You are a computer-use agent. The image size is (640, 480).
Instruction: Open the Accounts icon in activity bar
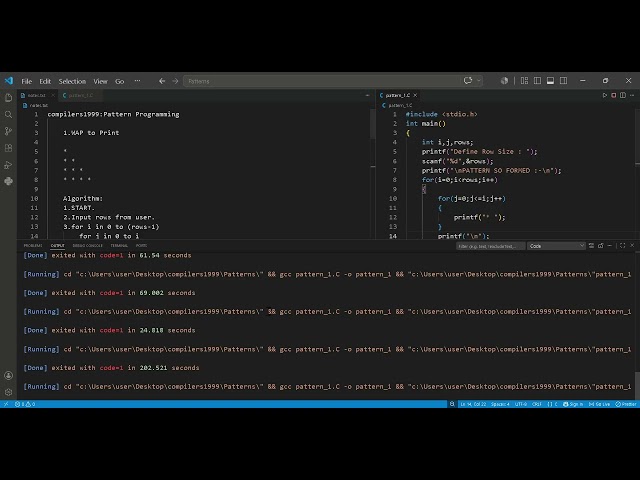(8, 376)
